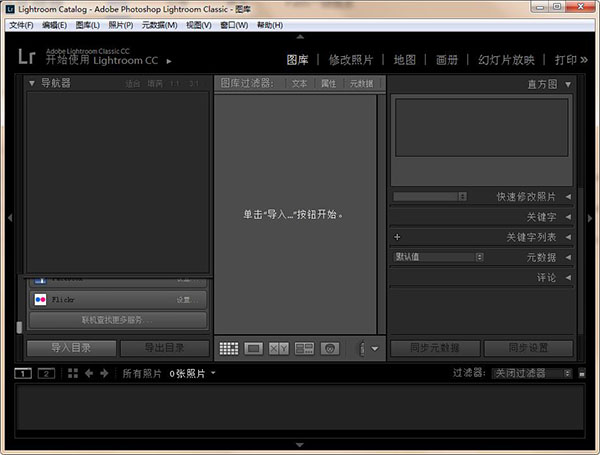
Task: Collapse the 导航器 navigator panel
Action: [x=32, y=83]
